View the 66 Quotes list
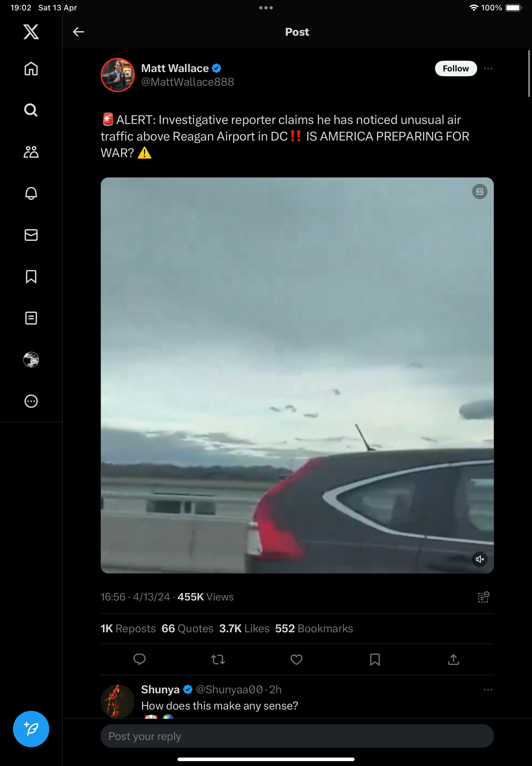The width and height of the screenshot is (532, 766). point(187,628)
